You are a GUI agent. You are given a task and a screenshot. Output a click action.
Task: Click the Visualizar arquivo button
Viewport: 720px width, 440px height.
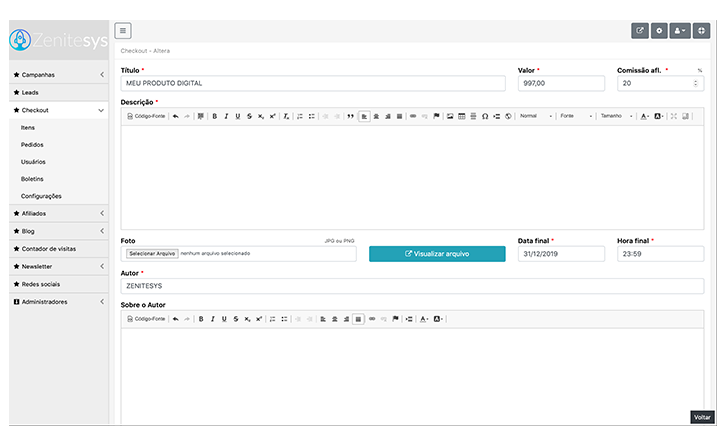(437, 254)
